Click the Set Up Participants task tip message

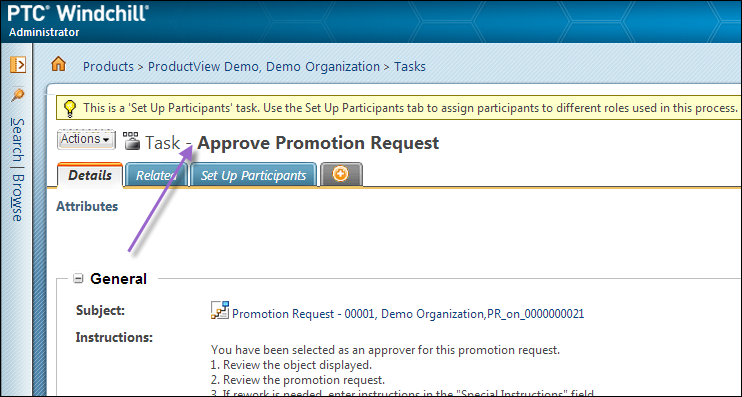pyautogui.click(x=410, y=108)
